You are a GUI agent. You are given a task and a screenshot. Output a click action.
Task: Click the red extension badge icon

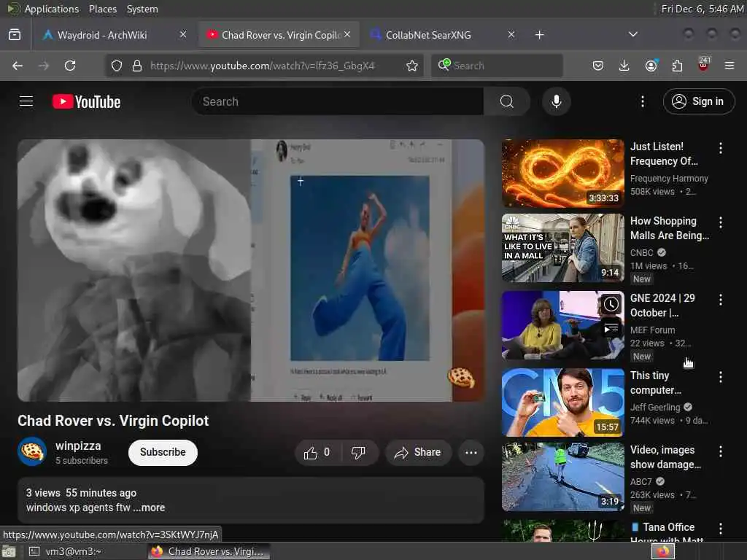tap(703, 65)
